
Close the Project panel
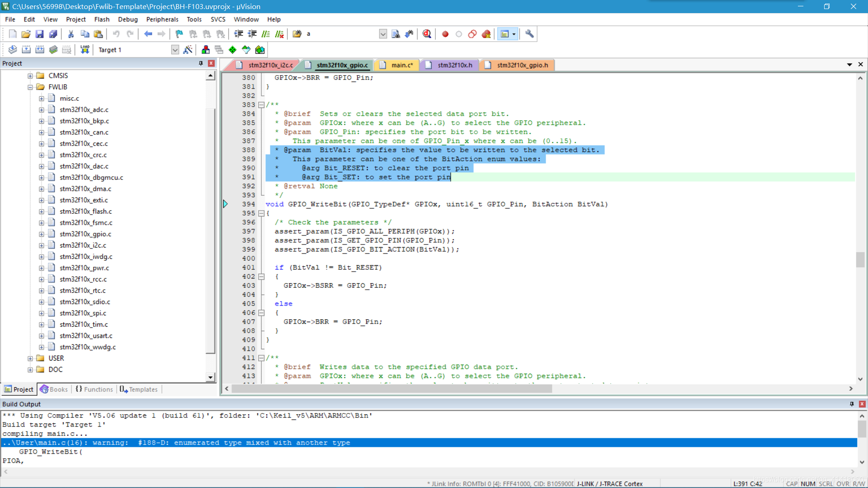(211, 63)
